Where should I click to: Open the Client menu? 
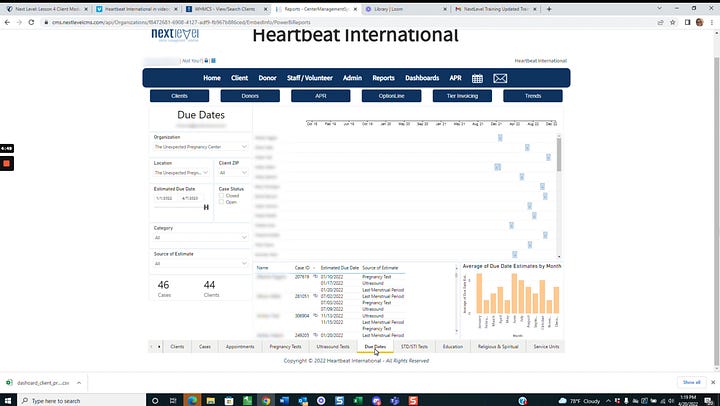(239, 78)
